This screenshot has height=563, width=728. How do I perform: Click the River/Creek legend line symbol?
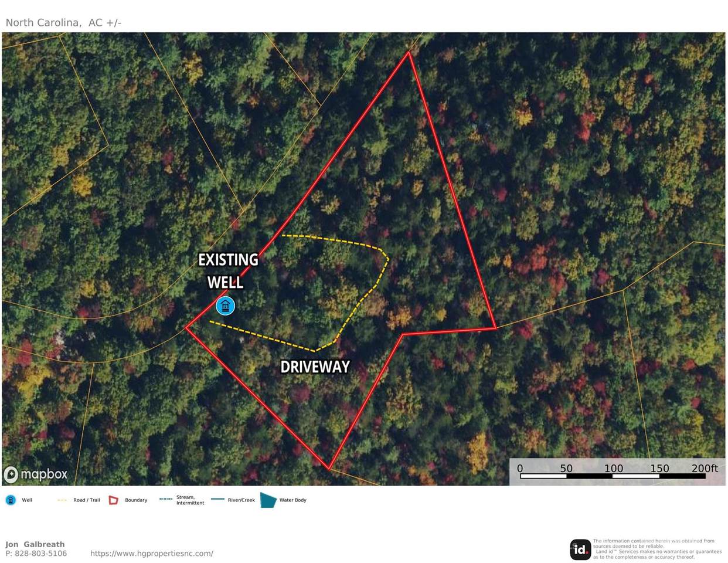click(217, 500)
